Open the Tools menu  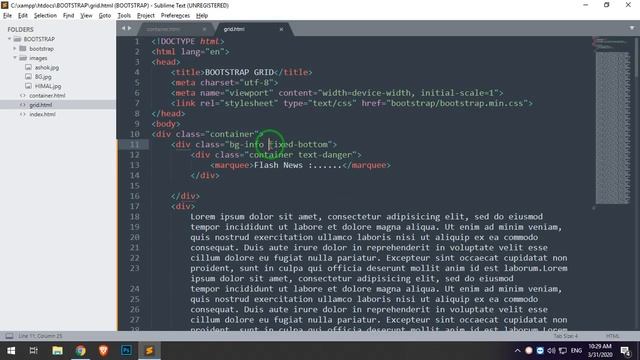click(x=124, y=16)
